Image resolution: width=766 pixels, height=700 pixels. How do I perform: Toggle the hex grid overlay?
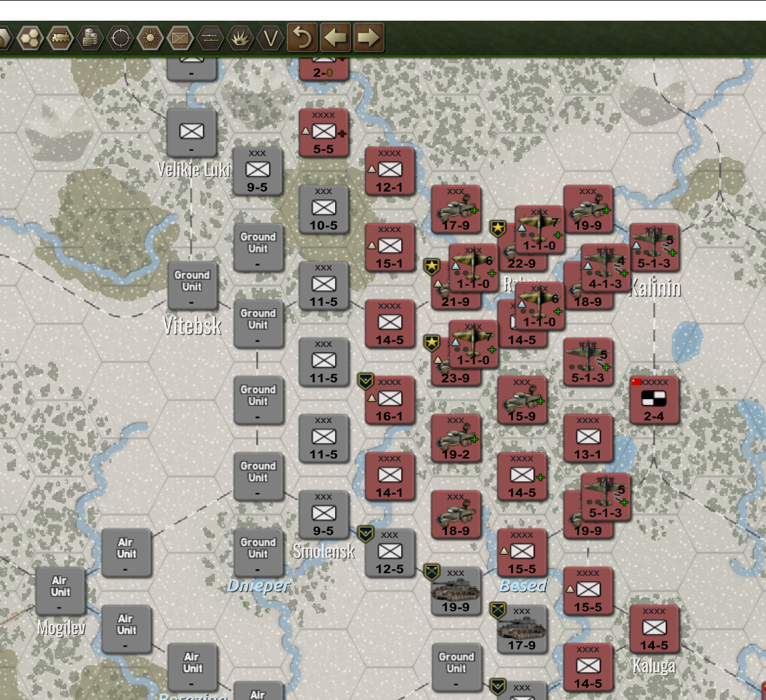30,37
